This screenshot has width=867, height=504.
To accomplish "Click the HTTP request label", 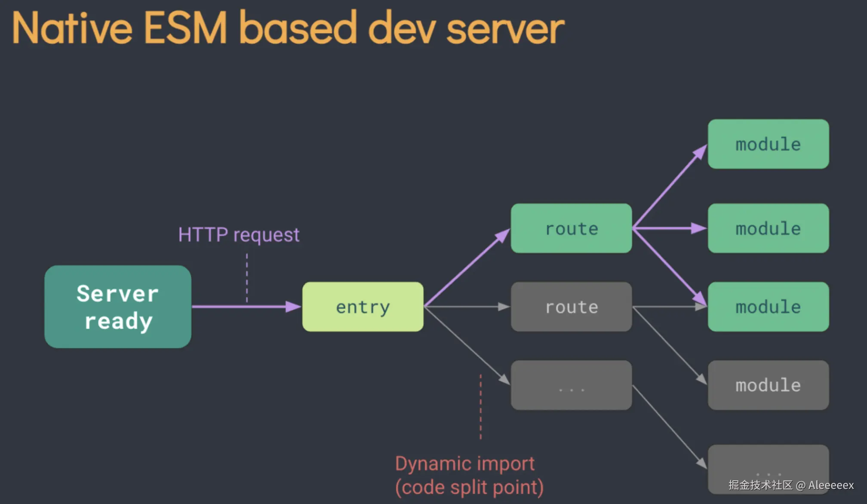I will coord(239,235).
